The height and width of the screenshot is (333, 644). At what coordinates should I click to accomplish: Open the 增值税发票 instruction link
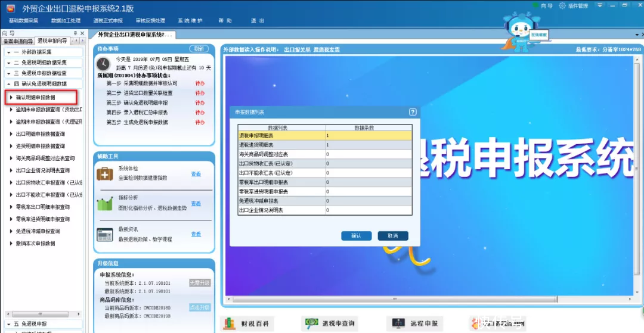pos(327,49)
